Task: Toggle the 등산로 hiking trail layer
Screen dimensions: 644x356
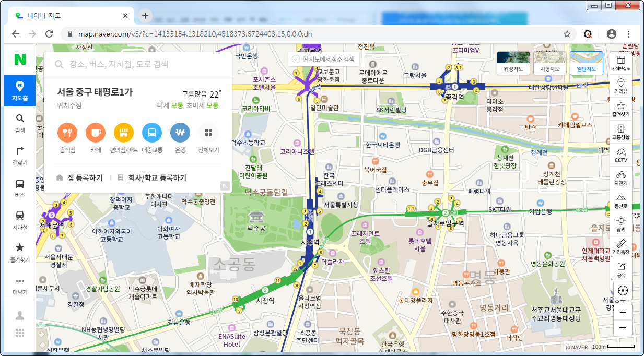Action: [x=621, y=200]
